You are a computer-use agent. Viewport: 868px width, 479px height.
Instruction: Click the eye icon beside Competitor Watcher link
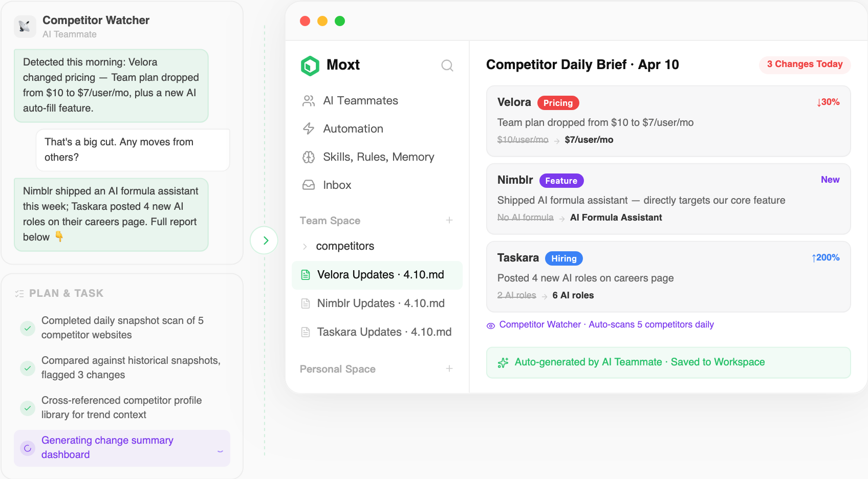[x=490, y=325]
